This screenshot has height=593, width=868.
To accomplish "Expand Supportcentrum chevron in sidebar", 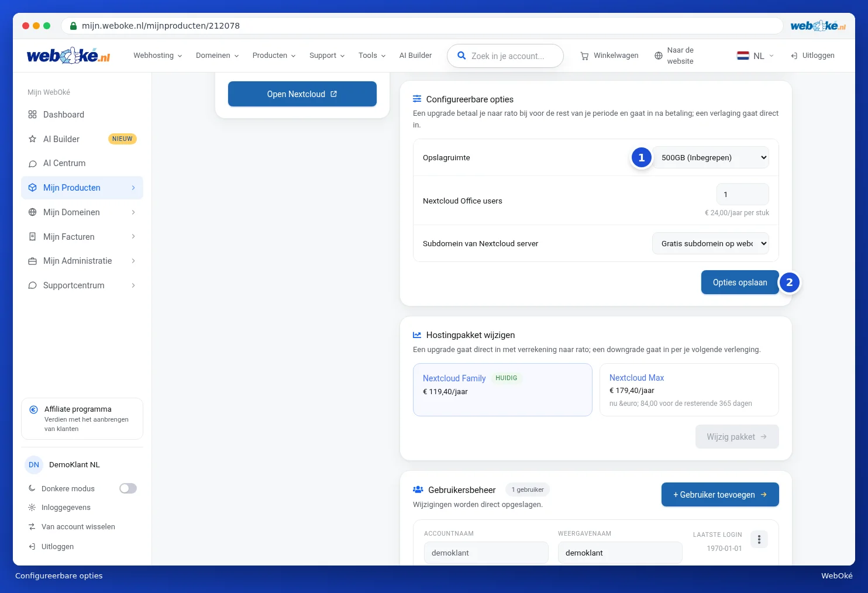I will click(133, 285).
